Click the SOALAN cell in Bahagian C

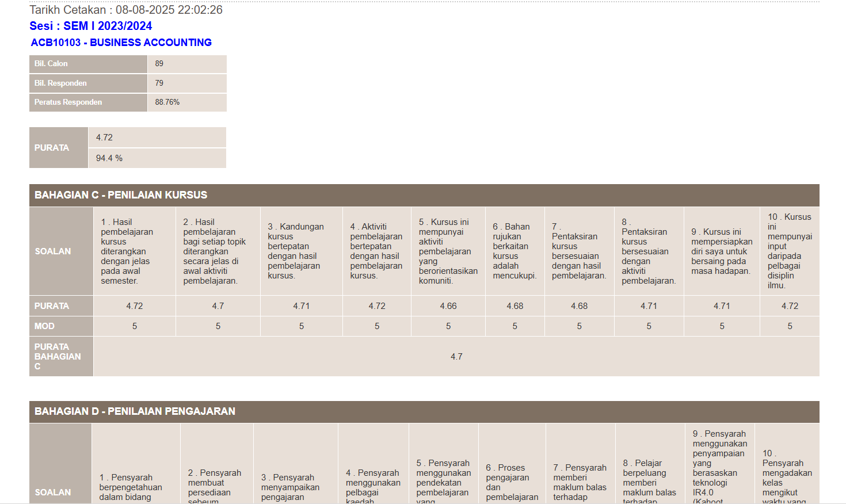[61, 251]
